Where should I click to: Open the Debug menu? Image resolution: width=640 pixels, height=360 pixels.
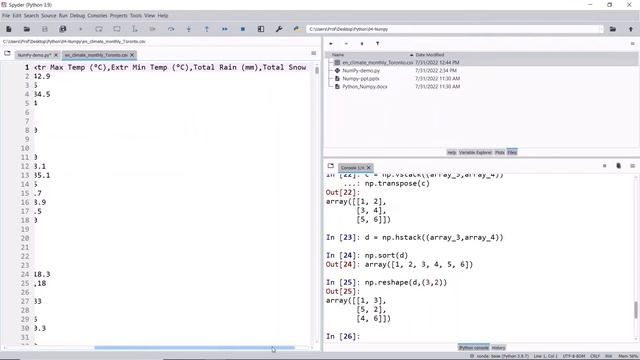tap(77, 16)
